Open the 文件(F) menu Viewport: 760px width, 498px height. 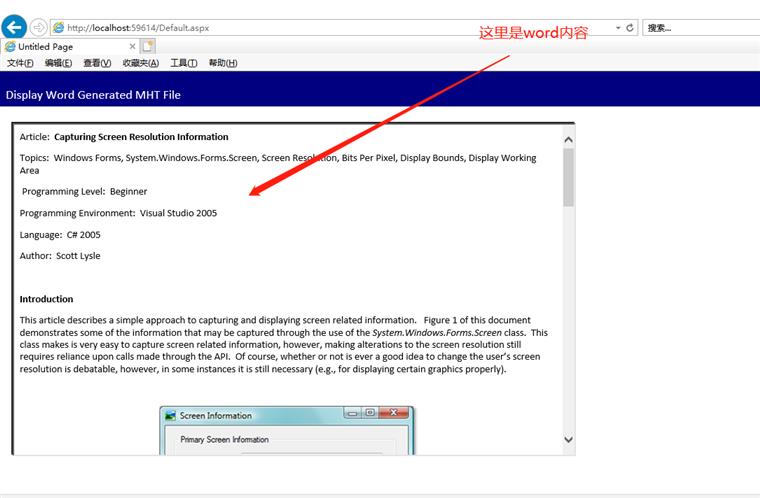(20, 63)
